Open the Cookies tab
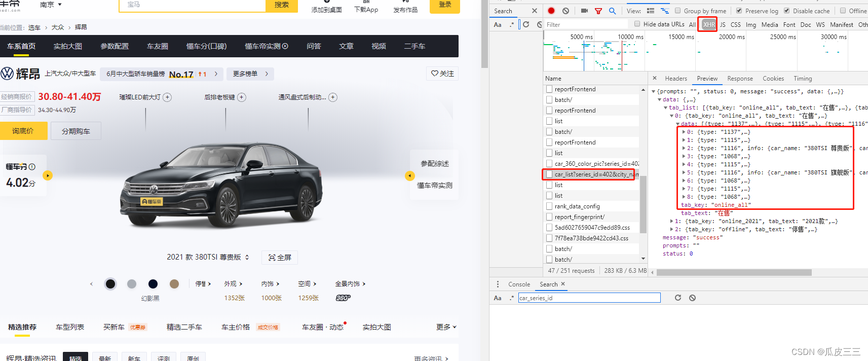Image resolution: width=868 pixels, height=361 pixels. [773, 79]
